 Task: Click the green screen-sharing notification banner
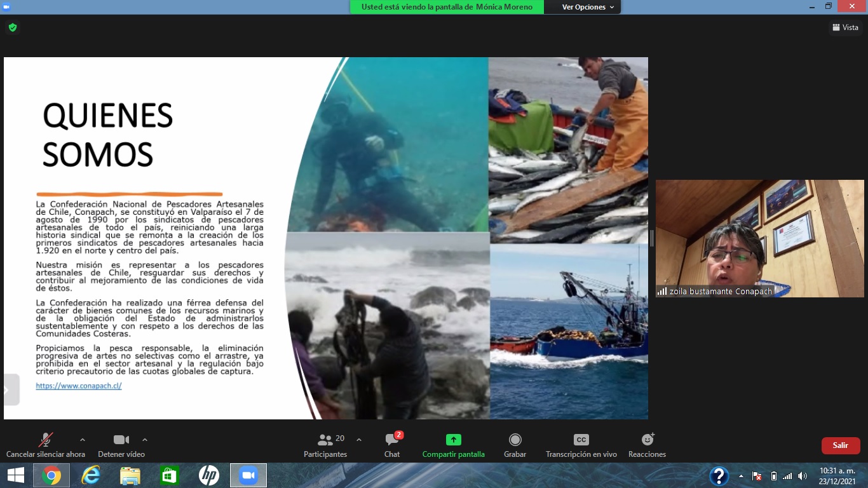tap(447, 7)
